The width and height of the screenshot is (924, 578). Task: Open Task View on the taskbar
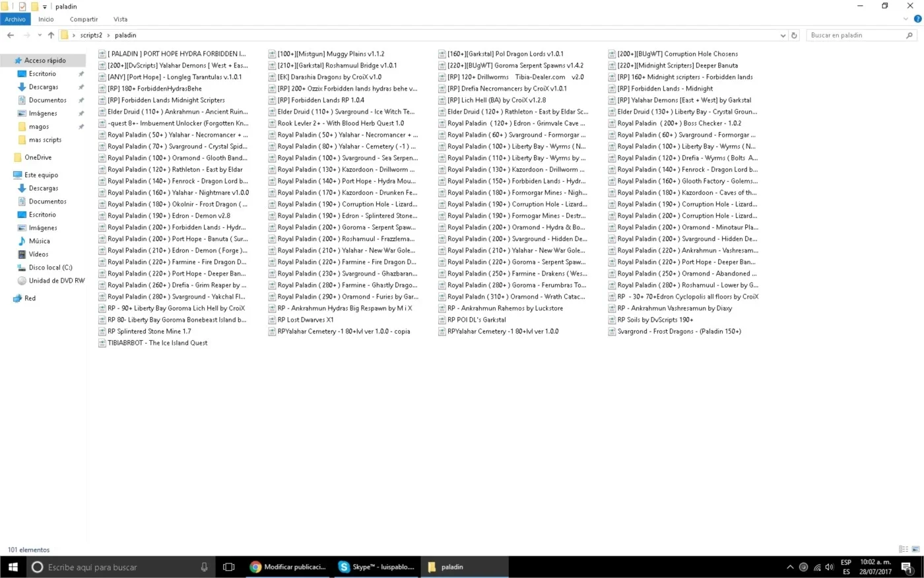pyautogui.click(x=229, y=567)
